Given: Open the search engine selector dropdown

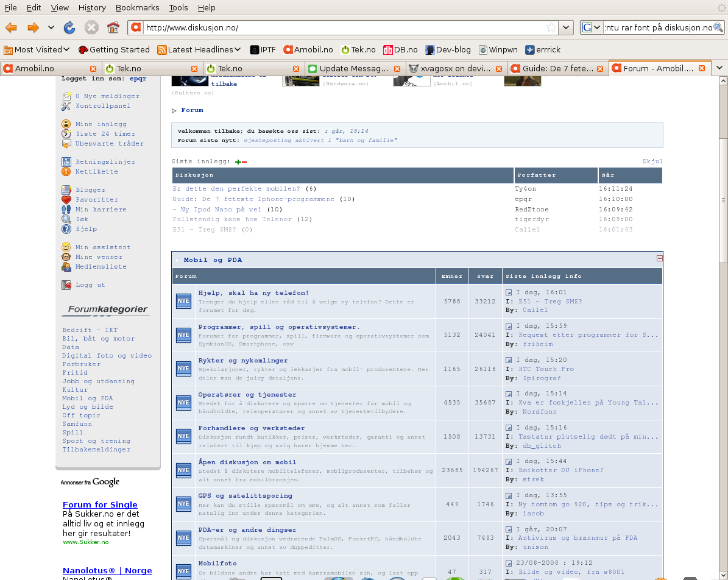Looking at the screenshot, I should tap(591, 27).
